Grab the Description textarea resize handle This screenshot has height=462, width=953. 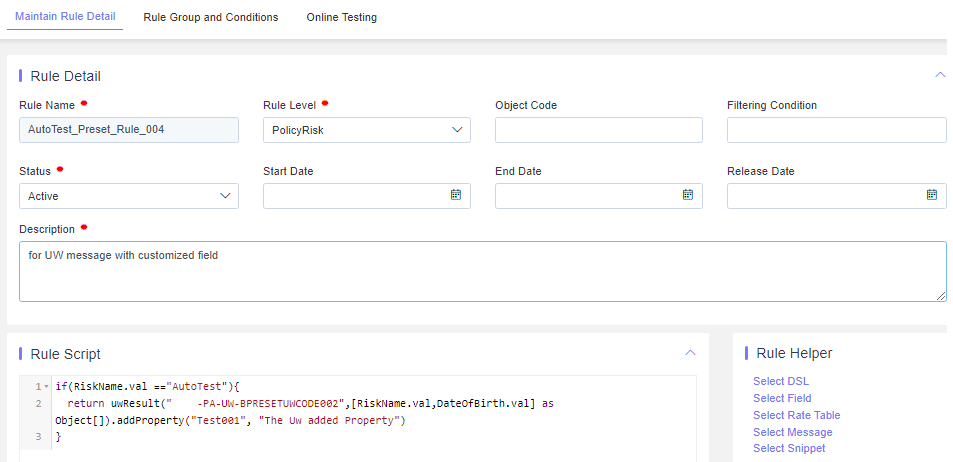(941, 295)
